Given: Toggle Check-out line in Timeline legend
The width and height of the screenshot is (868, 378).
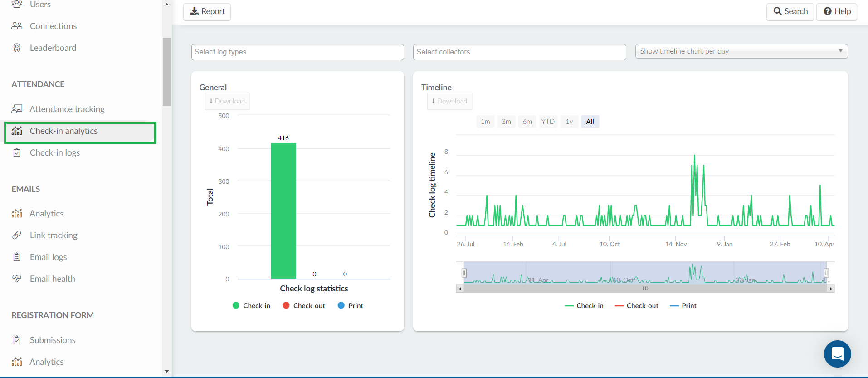Looking at the screenshot, I should click(x=637, y=306).
